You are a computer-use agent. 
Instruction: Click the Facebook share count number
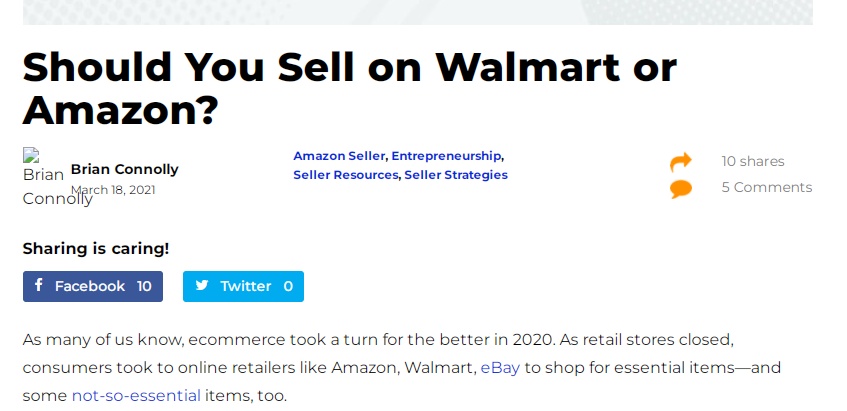(144, 286)
